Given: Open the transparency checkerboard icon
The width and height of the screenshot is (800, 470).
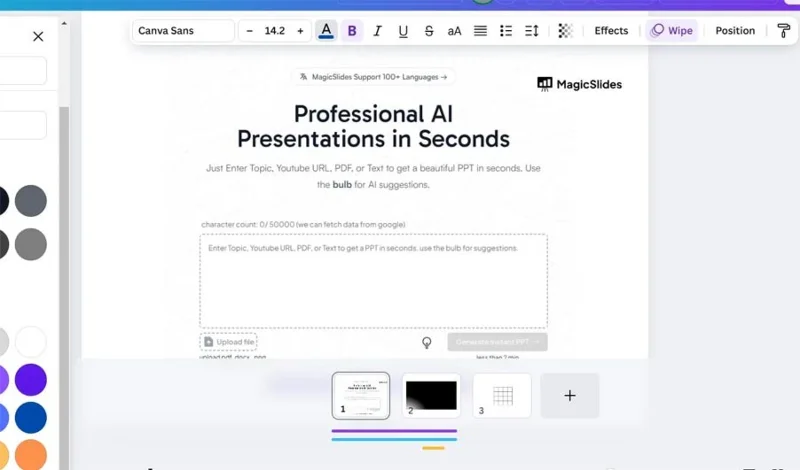Looking at the screenshot, I should tap(565, 31).
